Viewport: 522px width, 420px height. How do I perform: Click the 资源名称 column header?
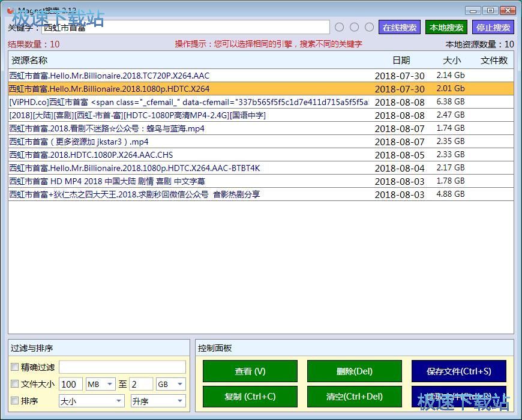click(x=29, y=60)
